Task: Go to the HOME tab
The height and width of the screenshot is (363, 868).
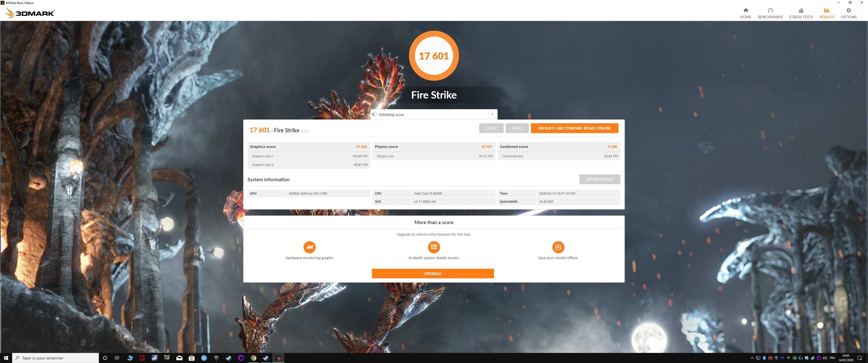Action: [x=746, y=13]
